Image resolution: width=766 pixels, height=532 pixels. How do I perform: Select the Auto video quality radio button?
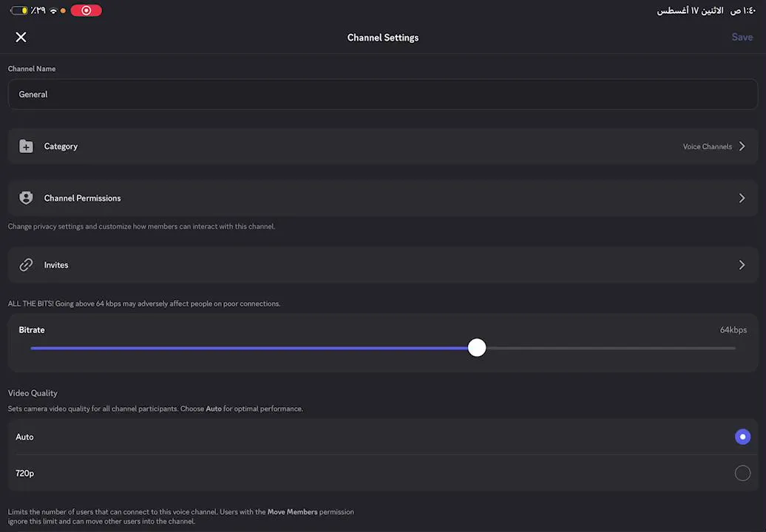click(x=742, y=437)
